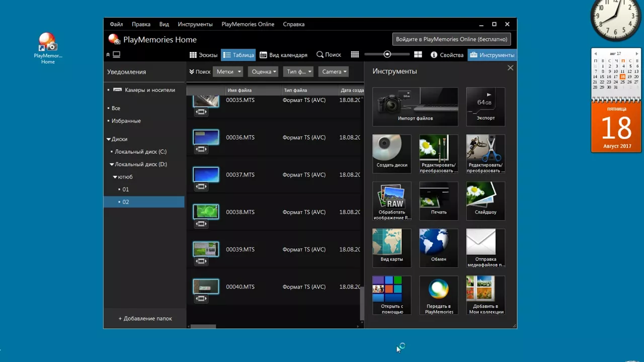Viewport: 644px width, 362px height.
Task: Open the Print tool
Action: click(x=439, y=201)
